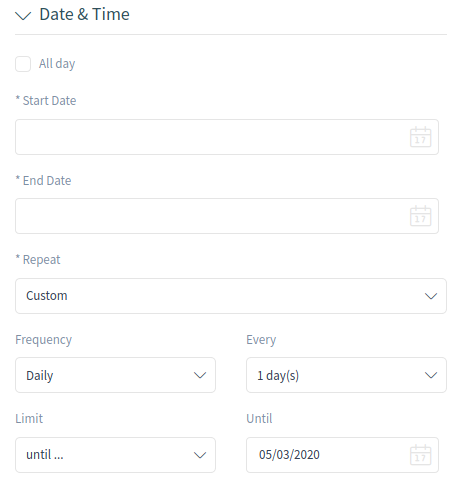Click the All day label text
Image resolution: width=462 pixels, height=504 pixels.
tap(57, 64)
